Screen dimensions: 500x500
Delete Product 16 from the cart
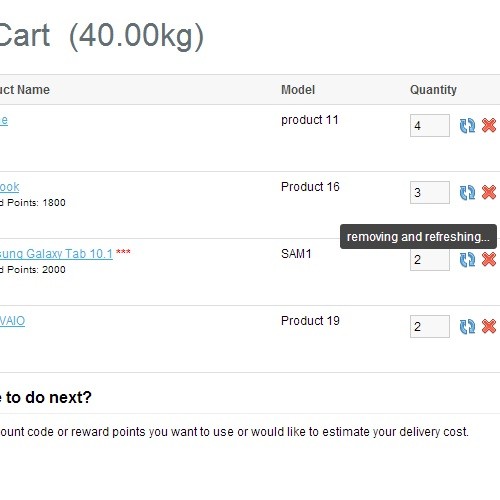(x=489, y=192)
